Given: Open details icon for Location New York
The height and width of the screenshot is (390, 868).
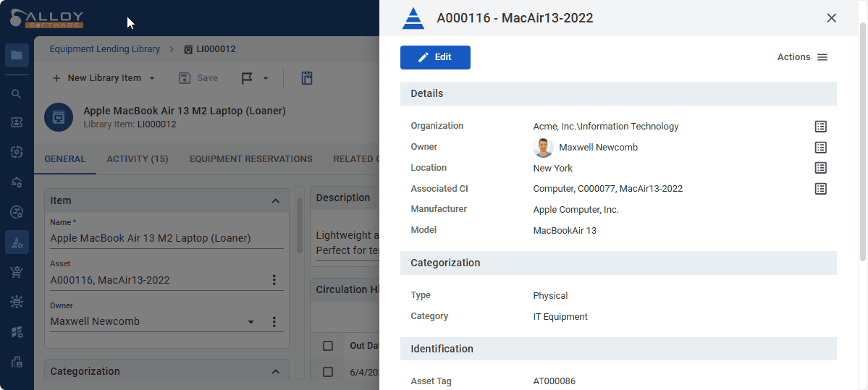Looking at the screenshot, I should coord(820,168).
